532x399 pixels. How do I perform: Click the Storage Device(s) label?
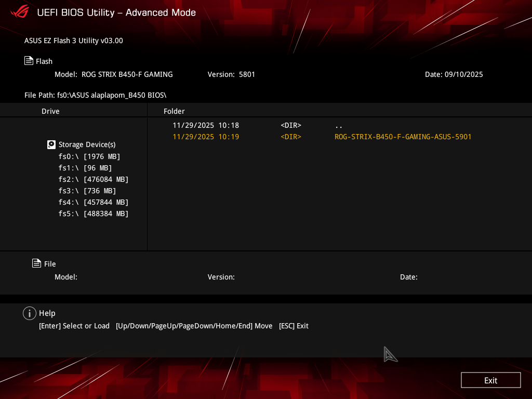[x=87, y=144]
